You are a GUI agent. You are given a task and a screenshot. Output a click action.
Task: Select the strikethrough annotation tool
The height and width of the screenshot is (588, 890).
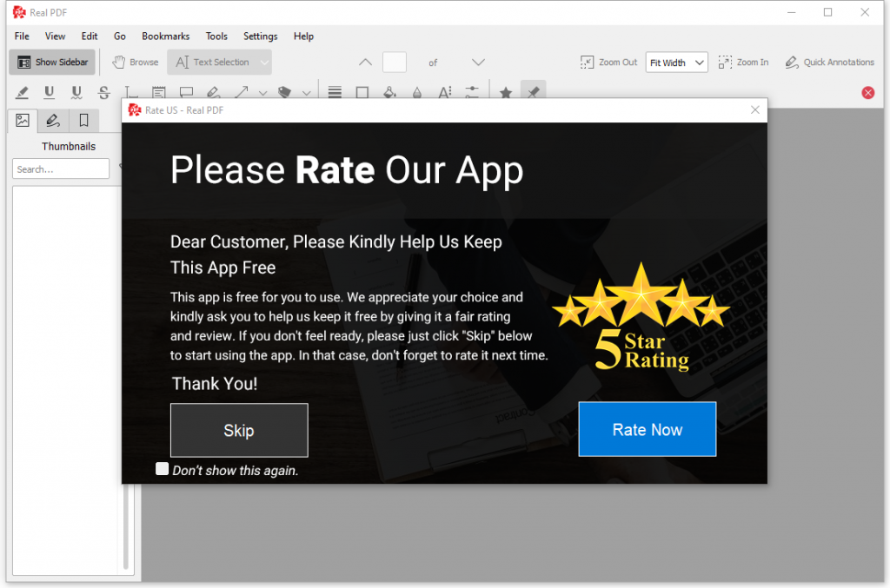[x=104, y=93]
